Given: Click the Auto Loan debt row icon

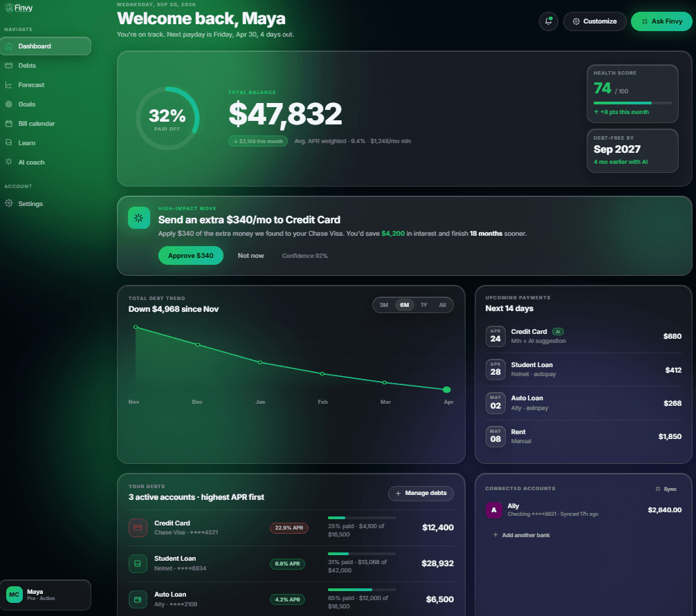Looking at the screenshot, I should (x=138, y=599).
